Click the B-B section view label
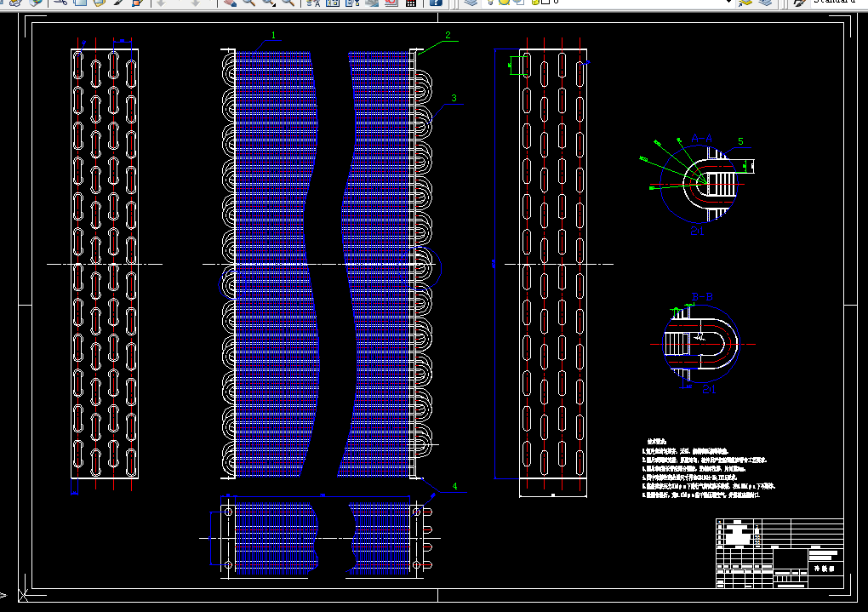The image size is (868, 612). point(702,297)
